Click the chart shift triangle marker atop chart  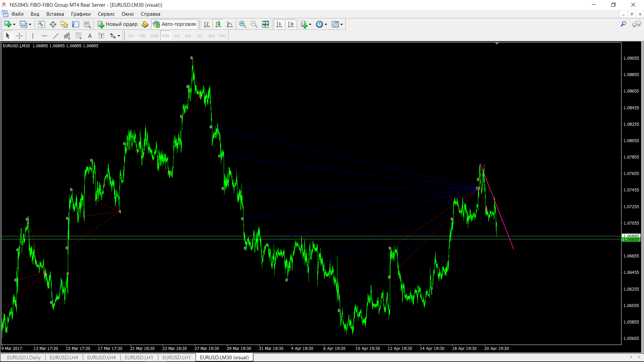497,44
